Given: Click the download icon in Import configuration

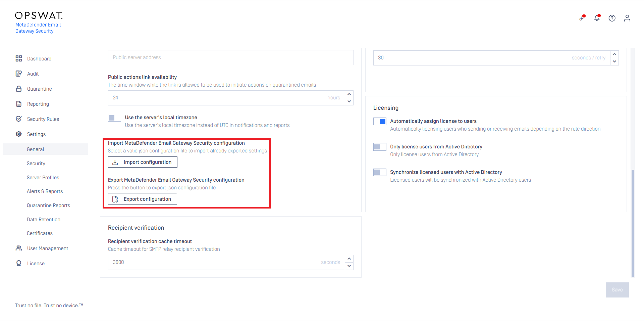Looking at the screenshot, I should pos(115,162).
